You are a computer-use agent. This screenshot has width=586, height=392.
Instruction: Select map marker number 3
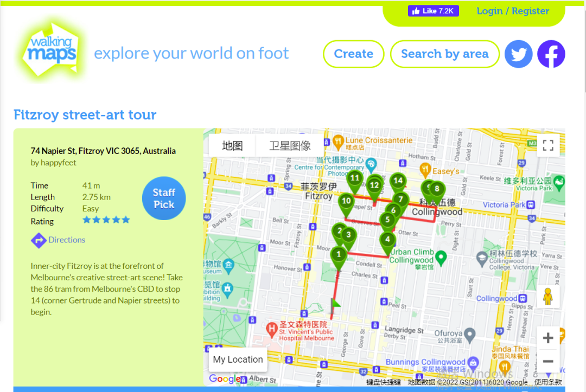click(x=349, y=237)
